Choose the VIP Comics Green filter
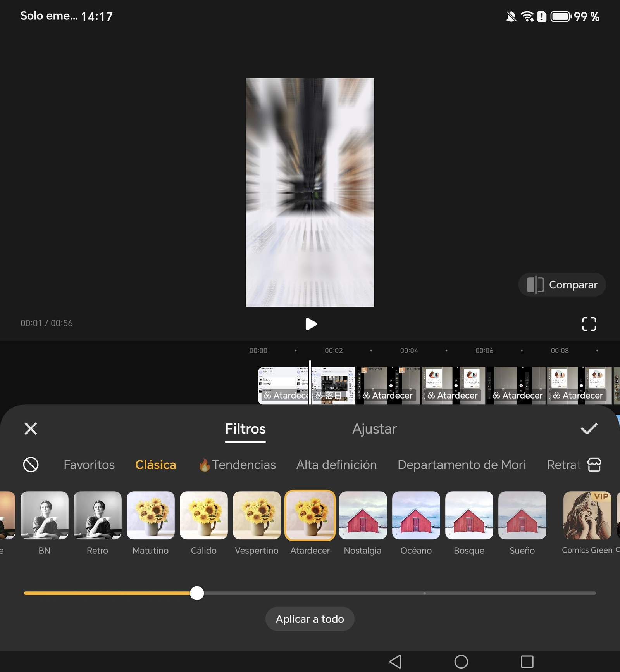620x672 pixels. (587, 515)
